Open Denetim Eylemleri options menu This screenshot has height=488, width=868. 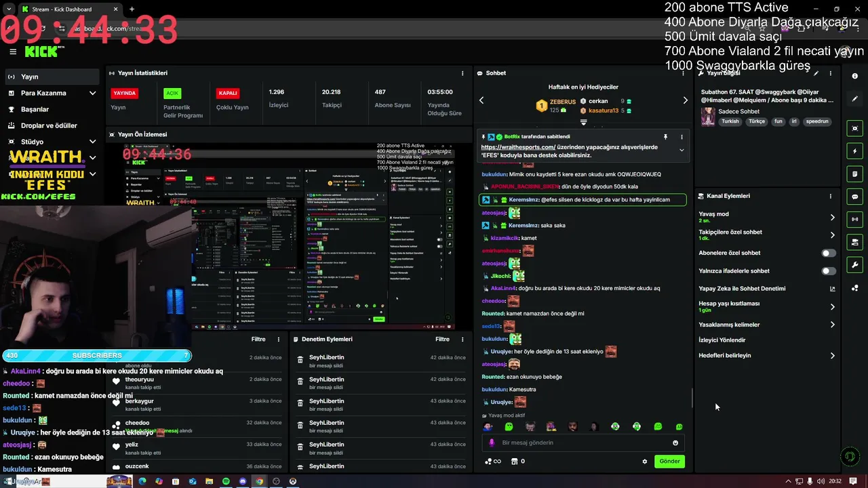coord(462,340)
